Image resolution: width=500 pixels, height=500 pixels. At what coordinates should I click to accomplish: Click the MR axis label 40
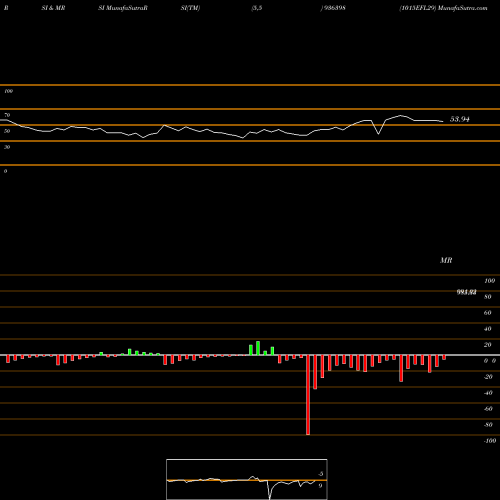(487, 329)
